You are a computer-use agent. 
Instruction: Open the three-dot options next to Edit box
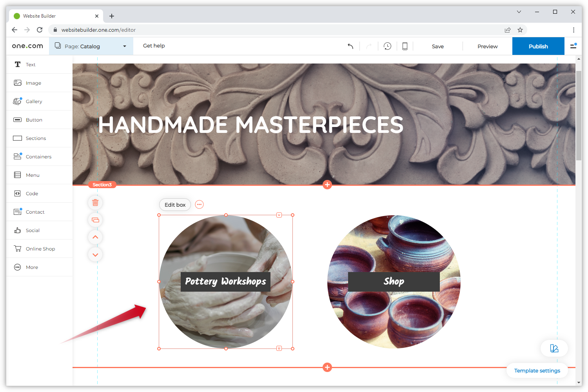200,205
